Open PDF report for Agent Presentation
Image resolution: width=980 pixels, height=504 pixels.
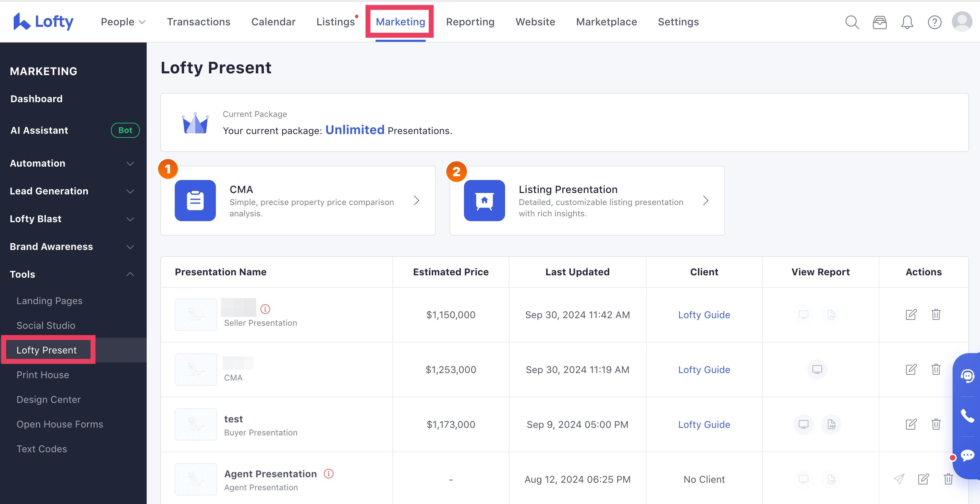[x=832, y=479]
